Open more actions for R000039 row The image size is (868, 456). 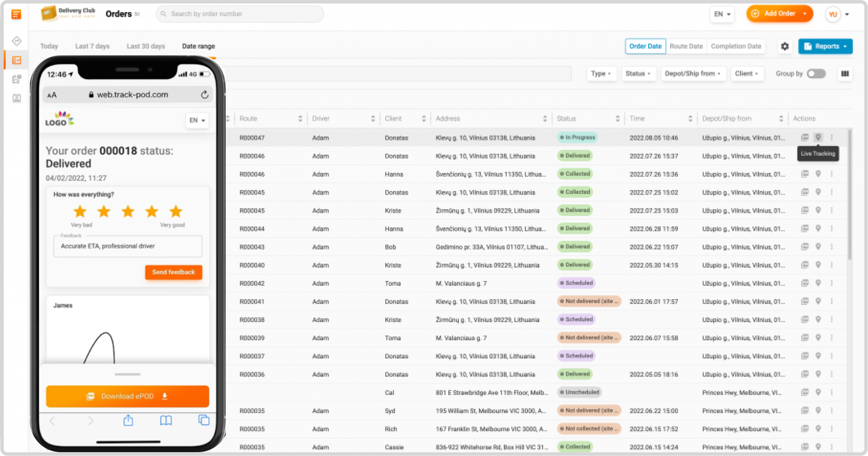coord(832,337)
